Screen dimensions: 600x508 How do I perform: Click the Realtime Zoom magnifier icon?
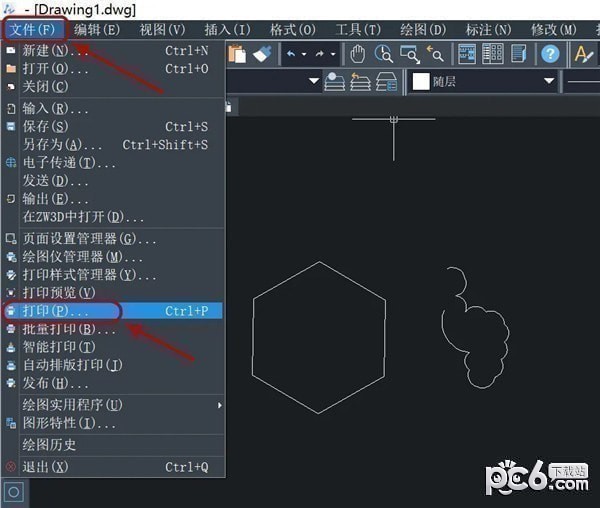[x=384, y=54]
